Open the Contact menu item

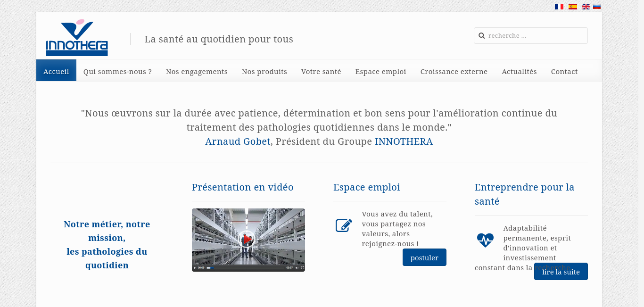[x=564, y=72]
